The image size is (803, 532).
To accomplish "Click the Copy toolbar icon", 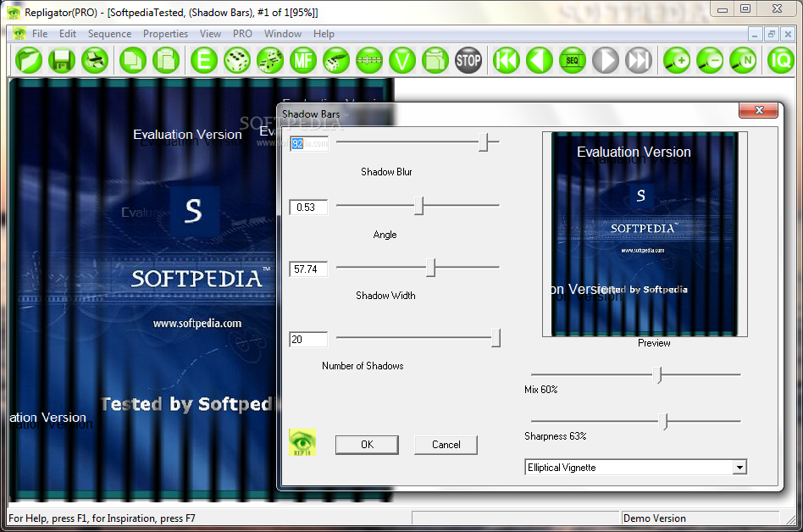I will [133, 60].
